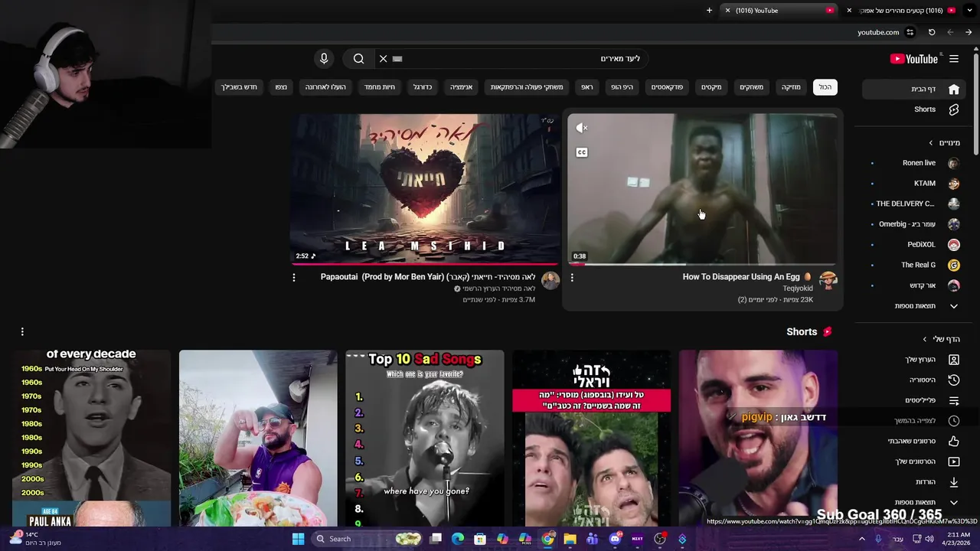Open Discord from the taskbar

[615, 539]
